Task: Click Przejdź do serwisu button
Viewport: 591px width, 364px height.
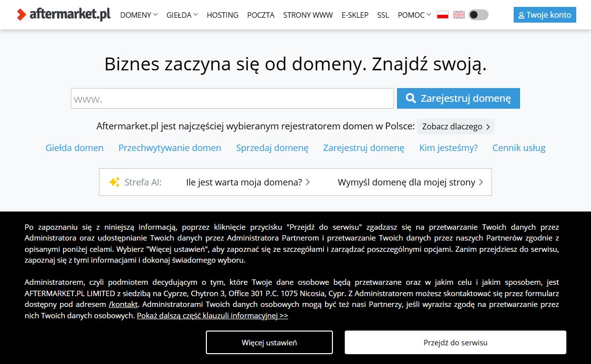Action: coord(456,342)
